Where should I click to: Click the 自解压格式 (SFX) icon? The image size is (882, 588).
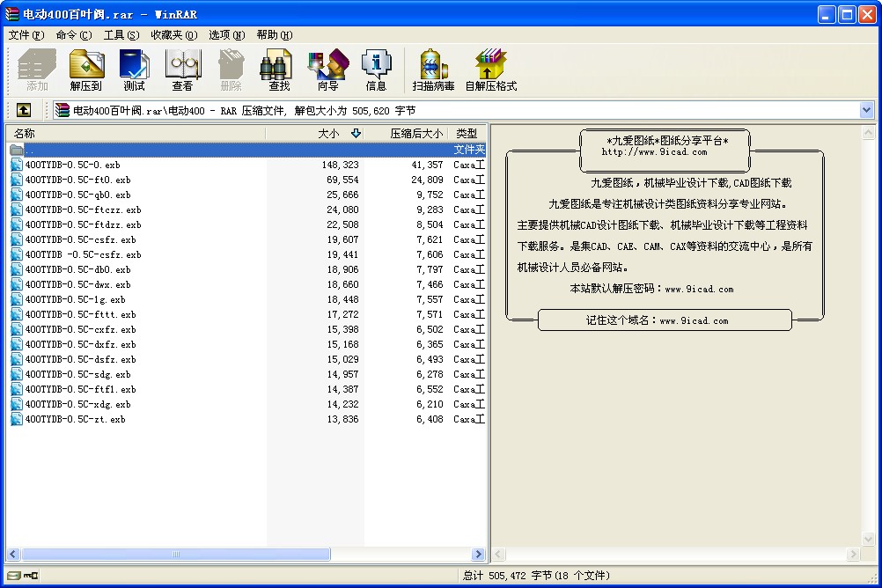490,70
